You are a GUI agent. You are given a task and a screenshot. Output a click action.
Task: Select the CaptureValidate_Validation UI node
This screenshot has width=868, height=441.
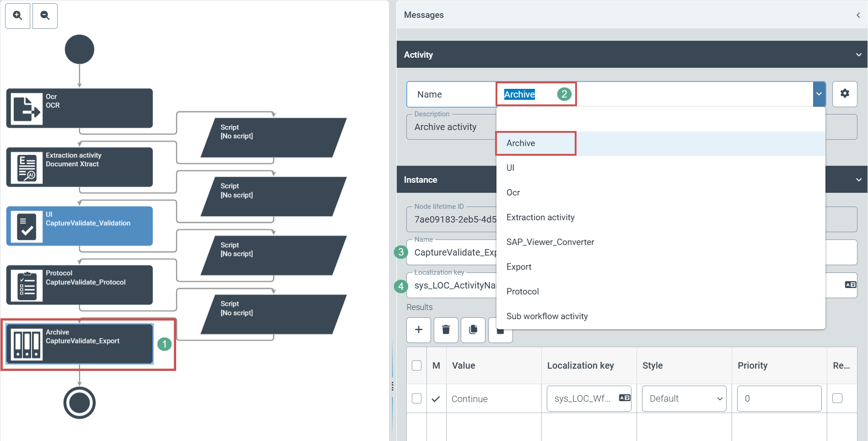80,226
